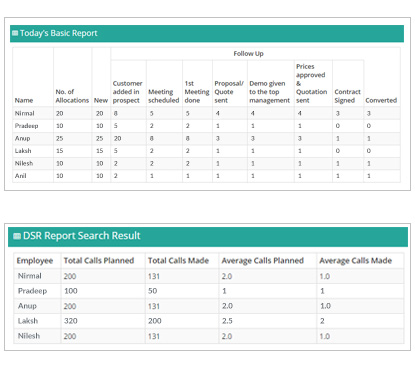Select Nilesh in the Basic Report table
The height and width of the screenshot is (368, 415).
[24, 163]
